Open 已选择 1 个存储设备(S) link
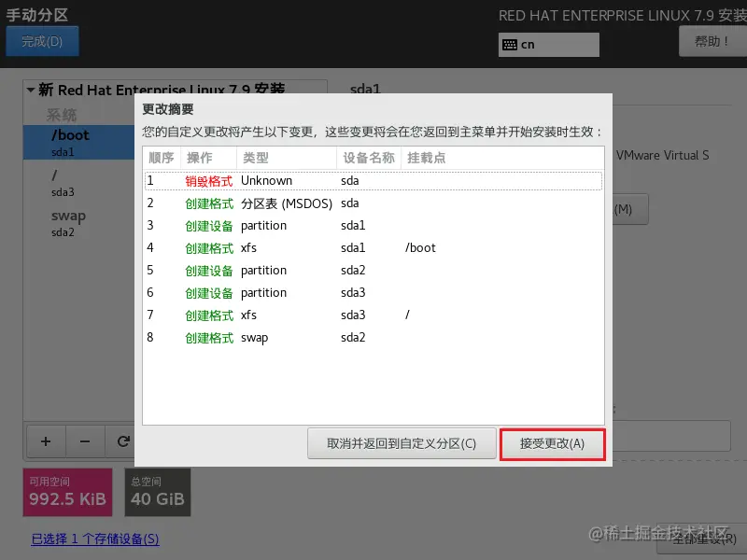Image resolution: width=747 pixels, height=560 pixels. pos(95,539)
